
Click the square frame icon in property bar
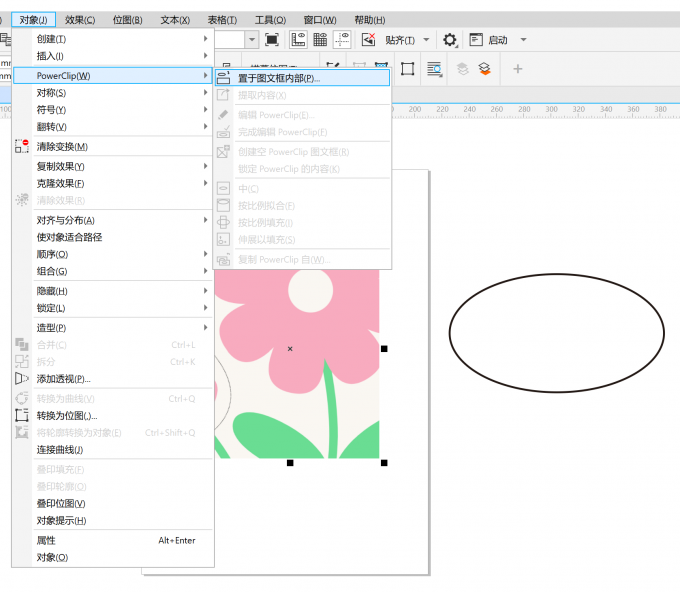(x=407, y=69)
